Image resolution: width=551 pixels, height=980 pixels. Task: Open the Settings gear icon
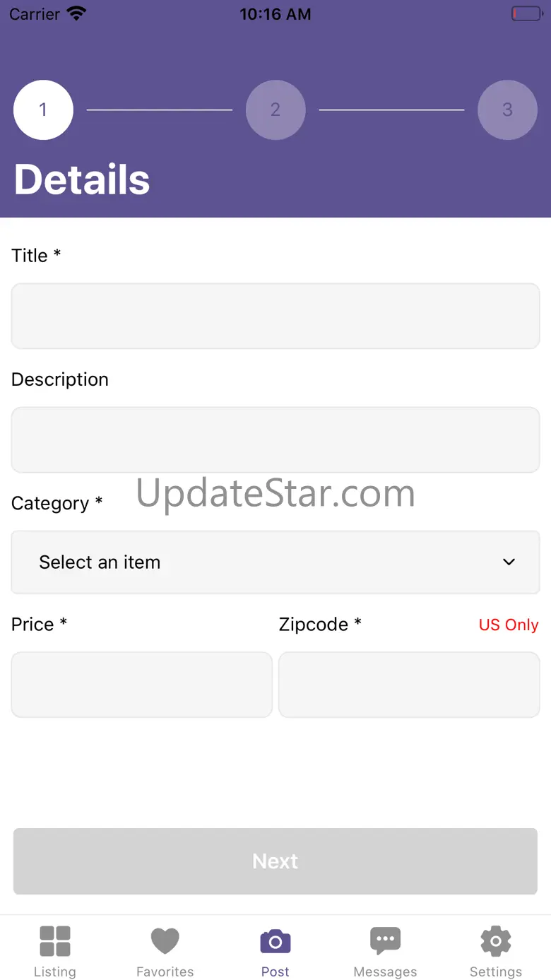(x=496, y=941)
